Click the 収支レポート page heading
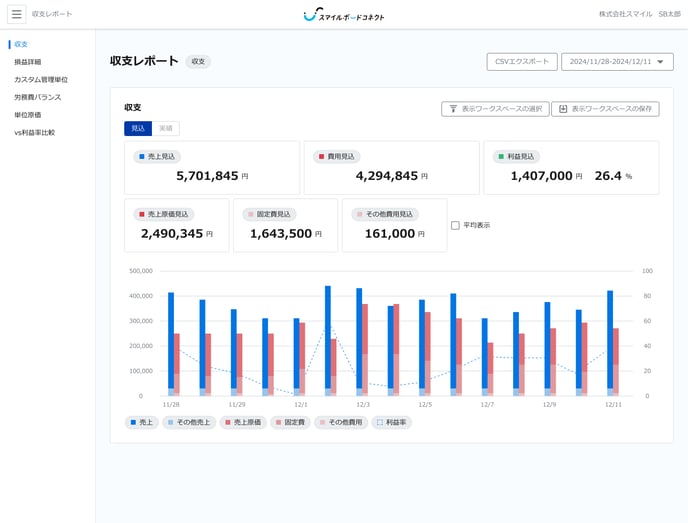The height and width of the screenshot is (523, 688). (x=144, y=61)
